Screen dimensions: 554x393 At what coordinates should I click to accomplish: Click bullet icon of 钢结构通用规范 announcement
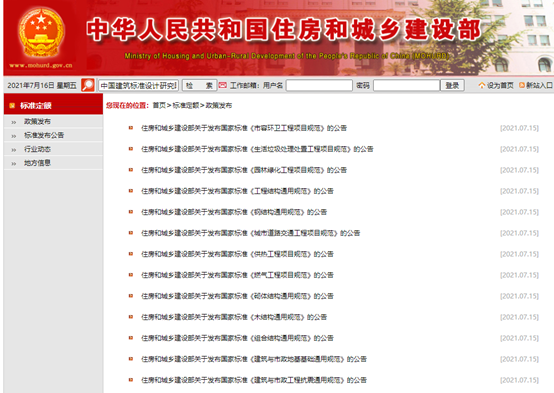coord(131,212)
